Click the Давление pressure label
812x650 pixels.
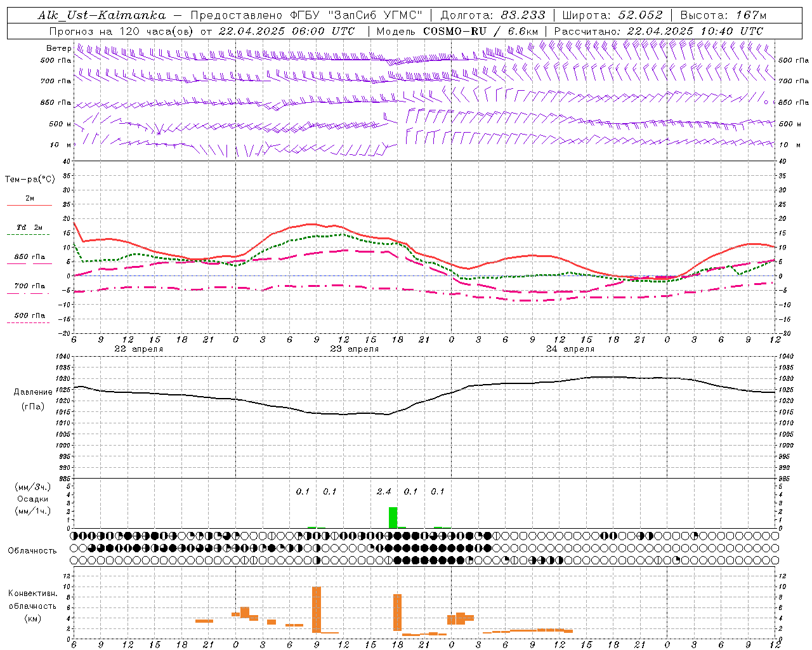(x=33, y=392)
